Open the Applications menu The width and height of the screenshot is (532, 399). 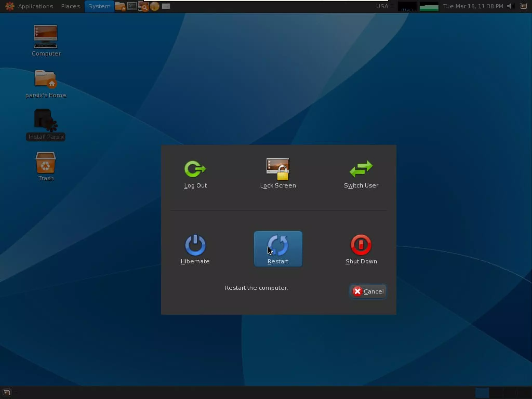[x=35, y=6]
